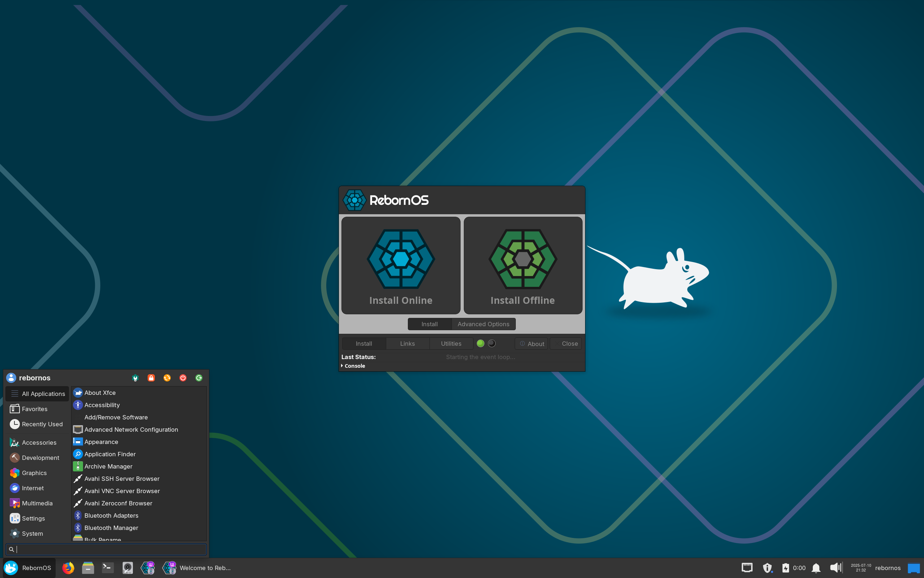924x578 pixels.
Task: Focus the menu search field
Action: coord(106,549)
